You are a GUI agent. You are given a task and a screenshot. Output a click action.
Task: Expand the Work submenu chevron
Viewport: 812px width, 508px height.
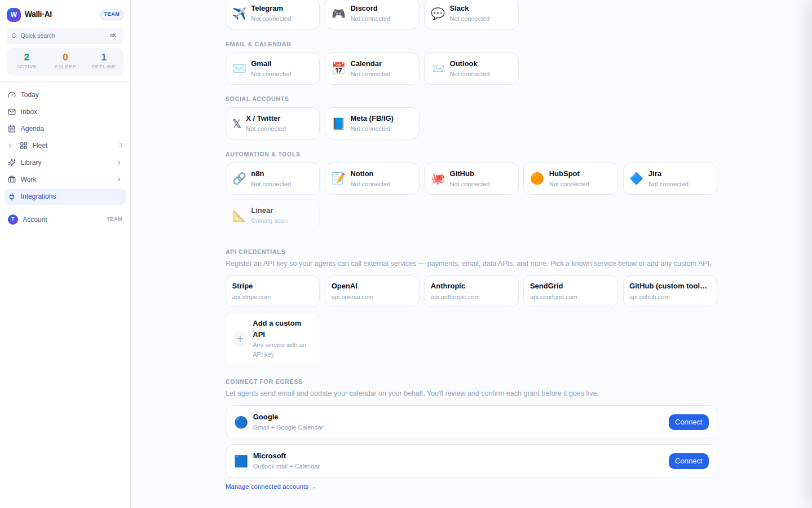point(119,179)
